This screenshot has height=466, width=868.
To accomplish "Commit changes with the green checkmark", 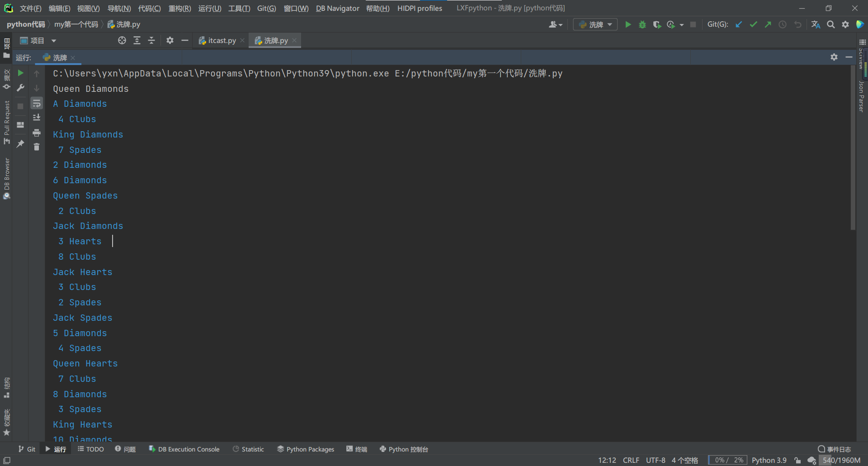I will (753, 24).
